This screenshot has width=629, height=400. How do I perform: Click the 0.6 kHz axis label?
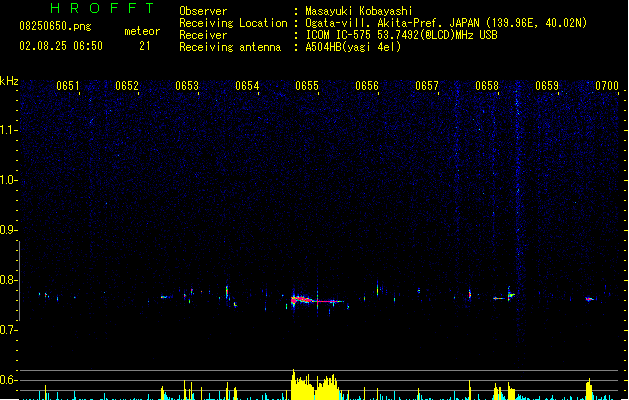click(x=8, y=380)
